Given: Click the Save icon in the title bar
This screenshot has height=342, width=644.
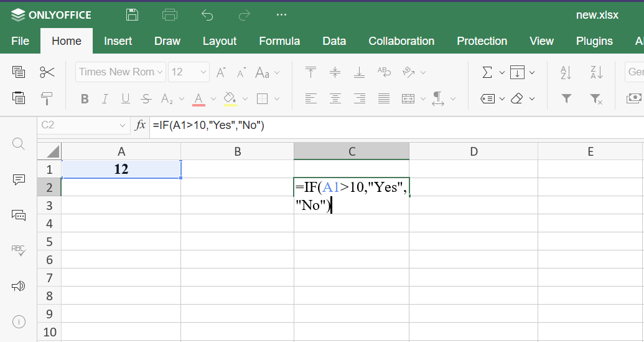Looking at the screenshot, I should pos(132,15).
